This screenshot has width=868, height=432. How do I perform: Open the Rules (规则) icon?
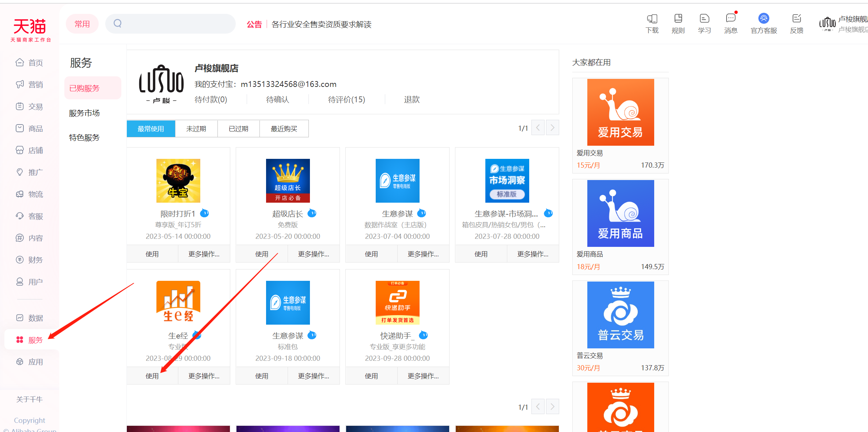pos(678,19)
